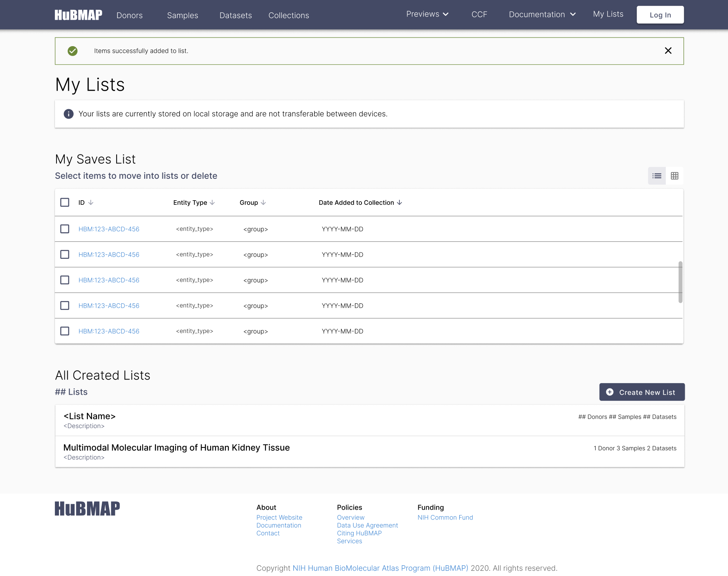Viewport: 728px width, 576px height.
Task: Click the Log In button
Action: tap(660, 14)
